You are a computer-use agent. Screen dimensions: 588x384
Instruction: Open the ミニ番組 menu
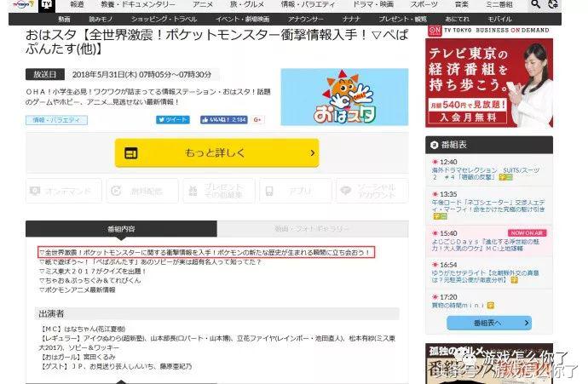(x=499, y=4)
